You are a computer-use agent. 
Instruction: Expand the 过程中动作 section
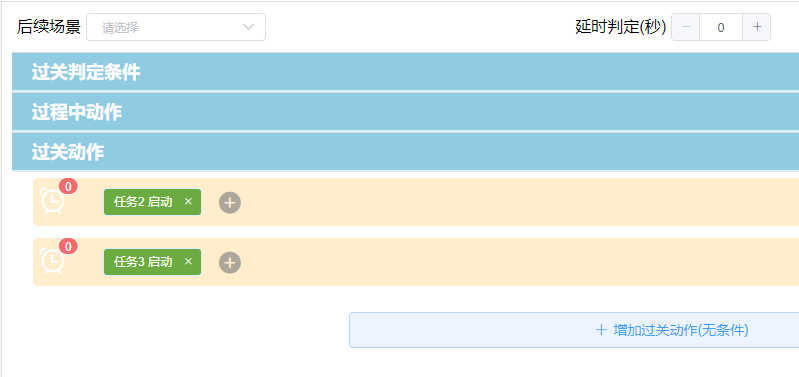(x=406, y=112)
